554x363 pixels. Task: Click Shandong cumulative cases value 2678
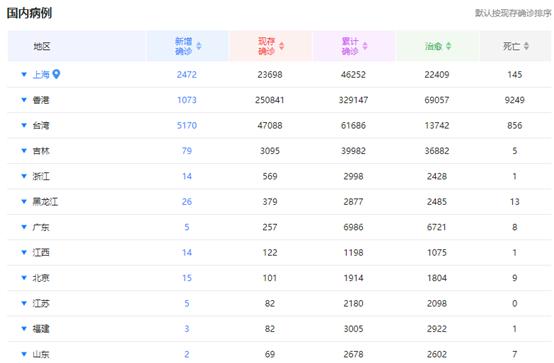pyautogui.click(x=353, y=354)
